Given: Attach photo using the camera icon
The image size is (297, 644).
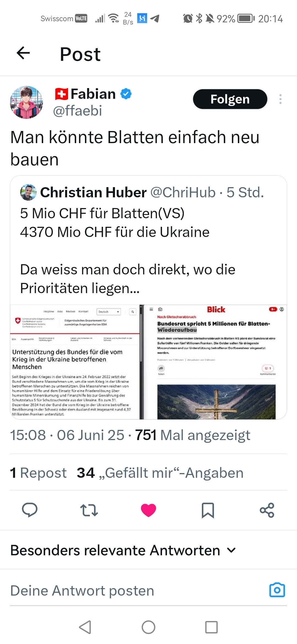Looking at the screenshot, I should pos(277,590).
